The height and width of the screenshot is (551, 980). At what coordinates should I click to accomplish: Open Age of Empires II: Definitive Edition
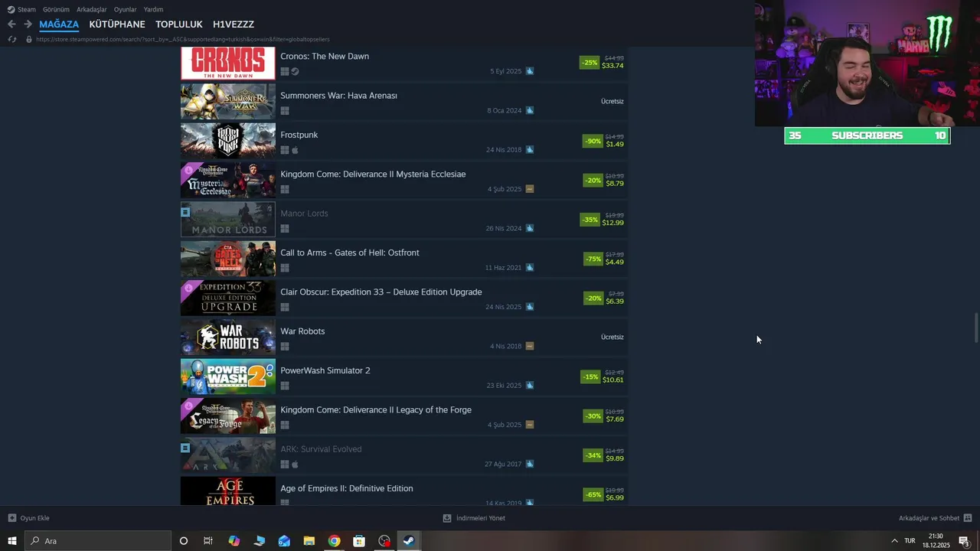(x=404, y=491)
